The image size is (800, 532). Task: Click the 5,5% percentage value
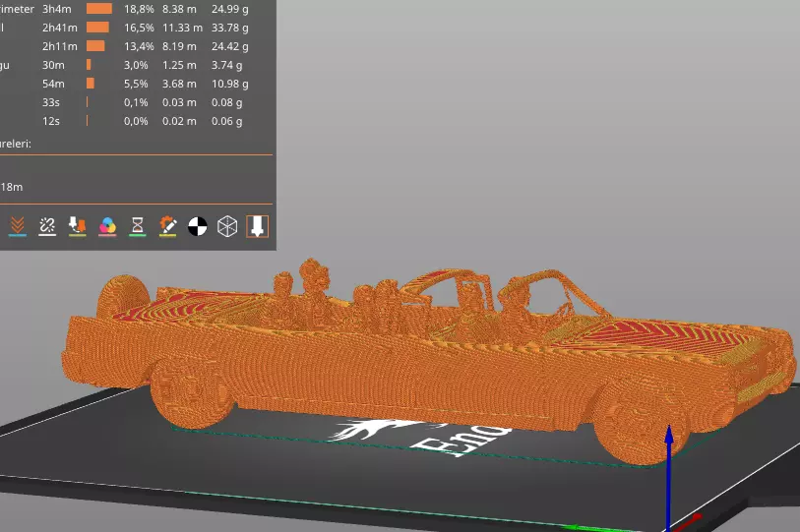pyautogui.click(x=136, y=84)
